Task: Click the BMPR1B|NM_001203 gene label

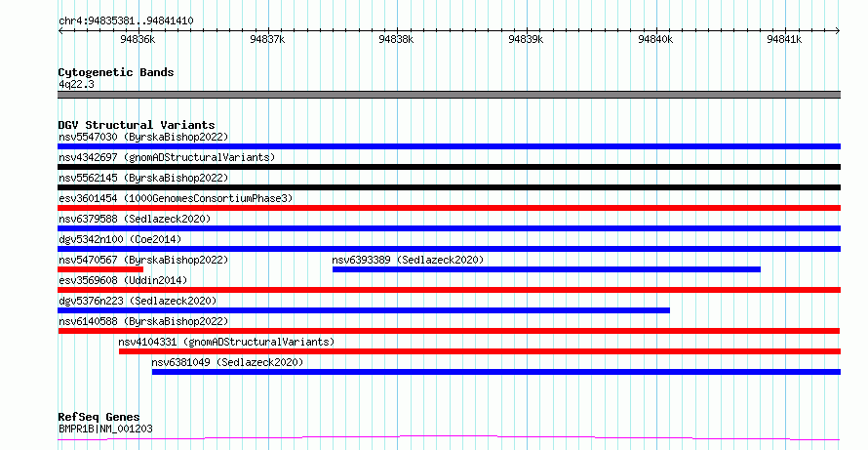Action: [x=105, y=429]
